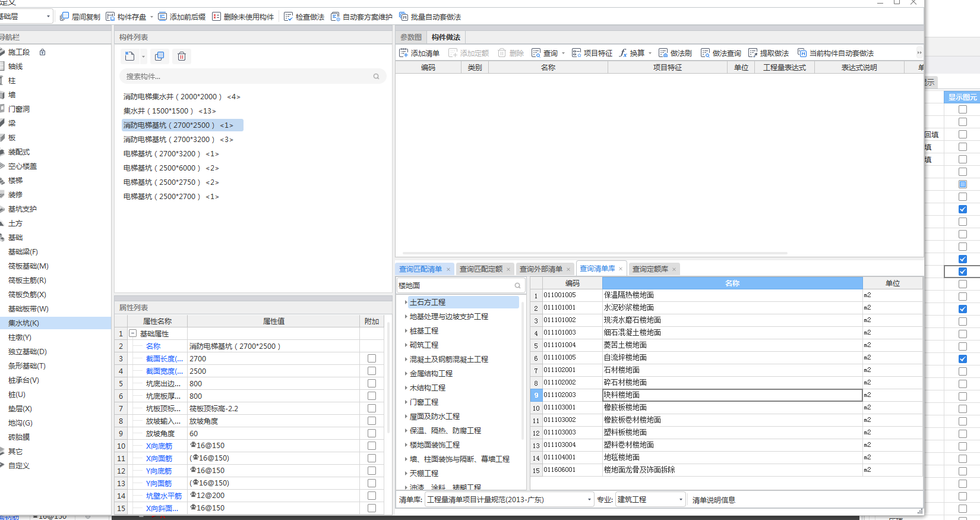The width and height of the screenshot is (980, 520).
Task: Close the 查询清单库 tab
Action: click(621, 269)
